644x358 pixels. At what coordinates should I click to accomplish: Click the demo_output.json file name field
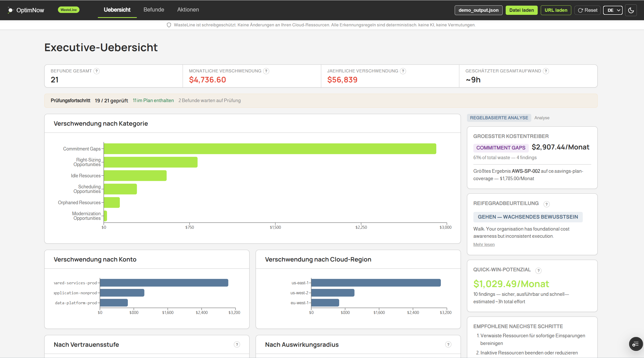478,10
